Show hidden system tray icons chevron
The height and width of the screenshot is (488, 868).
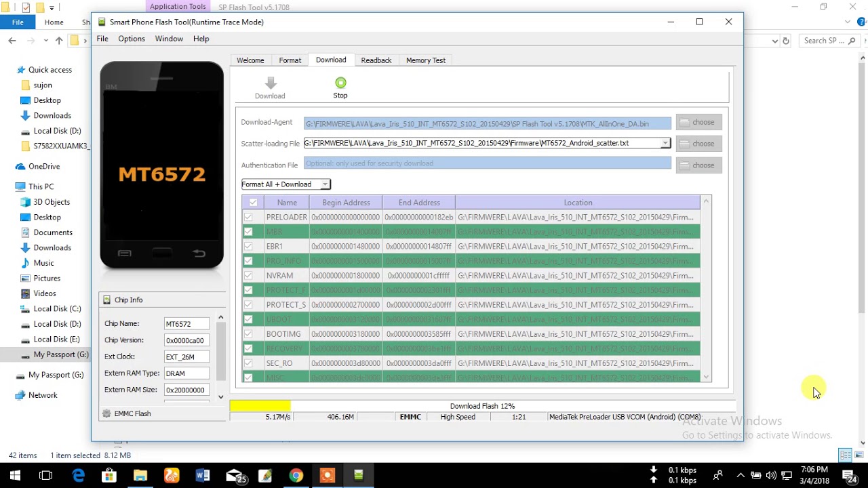(741, 476)
